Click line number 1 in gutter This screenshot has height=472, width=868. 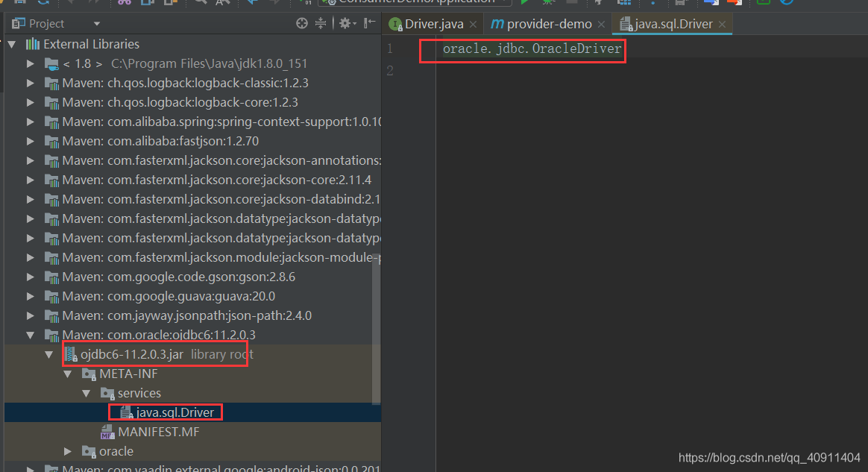pos(390,48)
